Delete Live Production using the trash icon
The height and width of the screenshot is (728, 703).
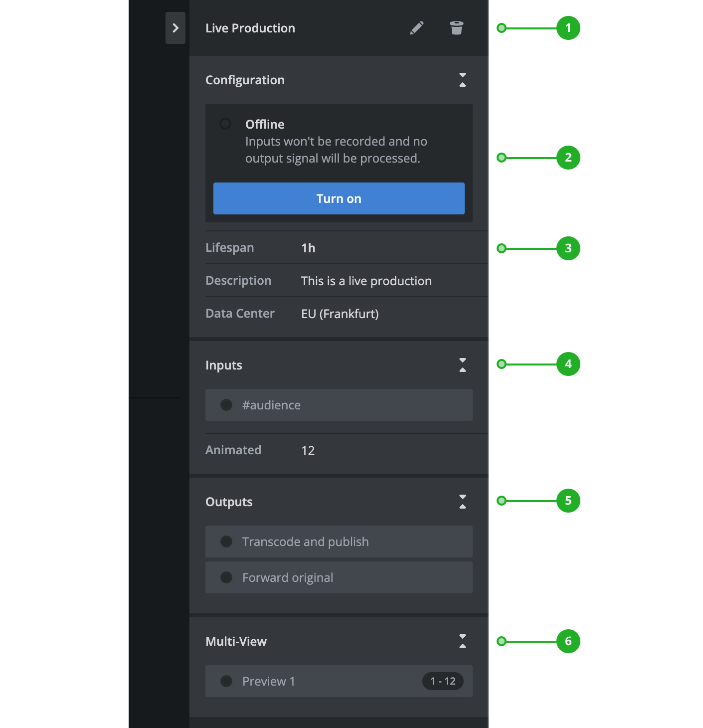pyautogui.click(x=456, y=28)
